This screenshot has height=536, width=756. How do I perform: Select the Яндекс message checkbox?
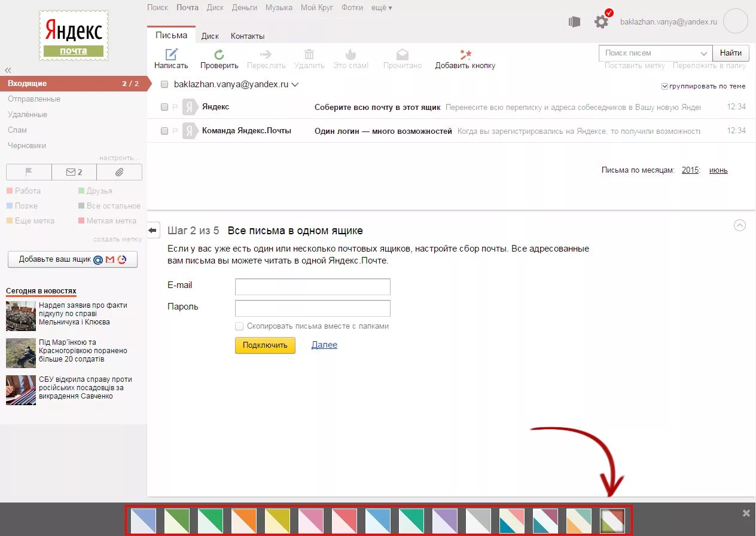click(164, 107)
